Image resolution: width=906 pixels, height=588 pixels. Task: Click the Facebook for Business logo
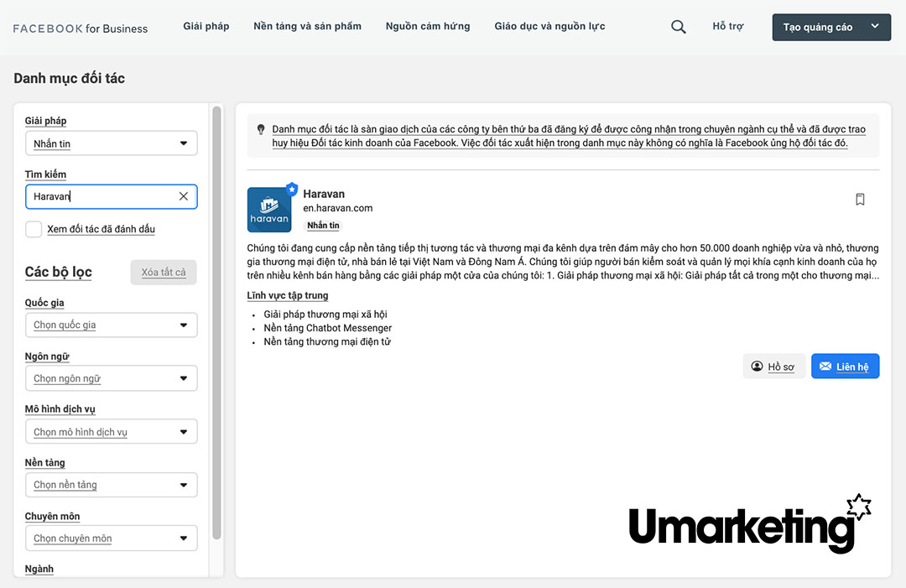(x=81, y=29)
